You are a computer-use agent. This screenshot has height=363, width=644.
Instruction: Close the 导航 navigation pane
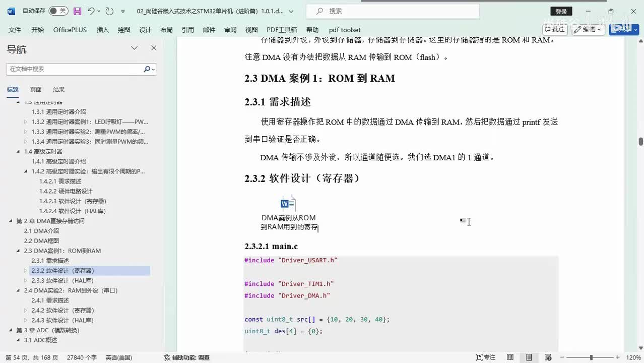(x=154, y=48)
